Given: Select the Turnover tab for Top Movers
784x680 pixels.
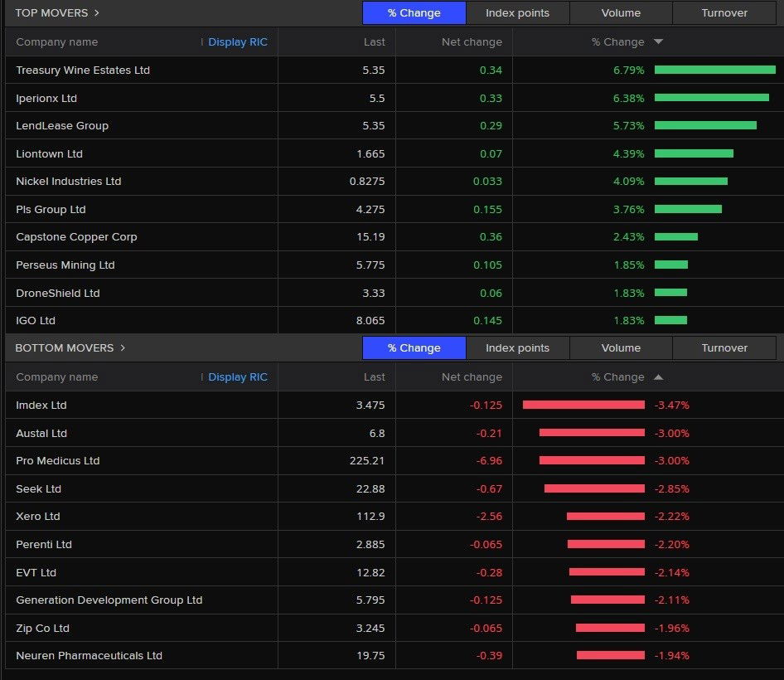Looking at the screenshot, I should pos(724,12).
